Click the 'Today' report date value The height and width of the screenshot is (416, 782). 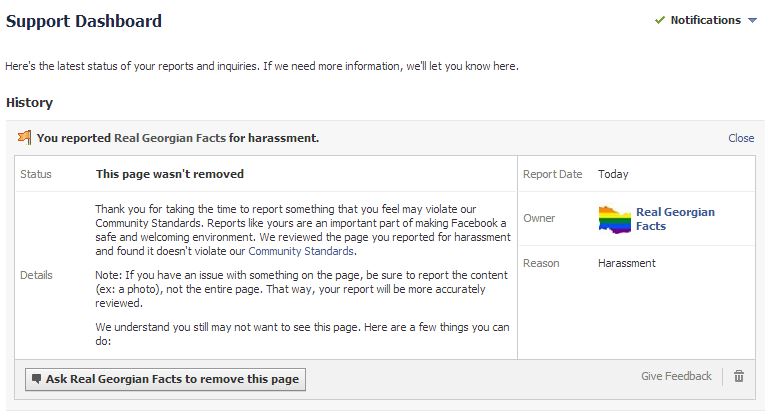613,174
